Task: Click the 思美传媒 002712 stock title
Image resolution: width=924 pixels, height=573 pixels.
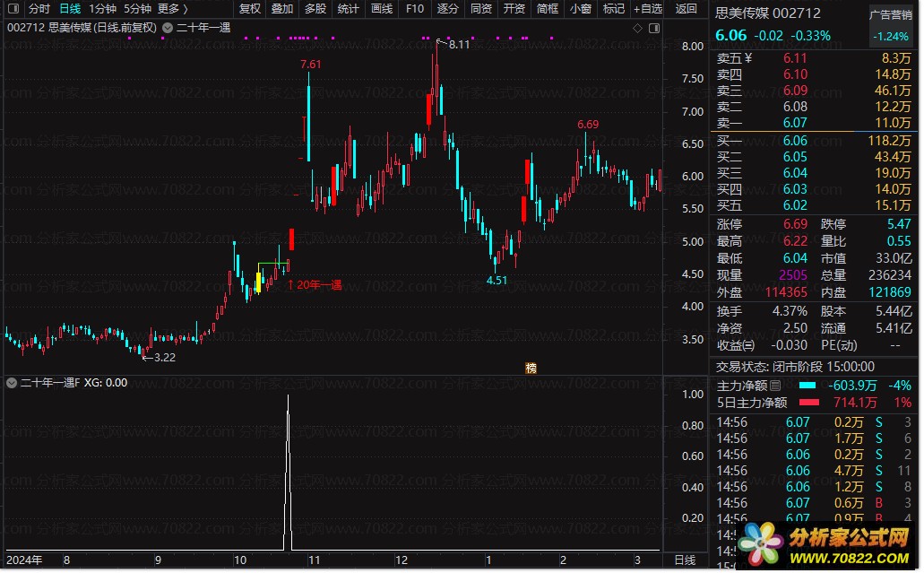Action: point(768,13)
